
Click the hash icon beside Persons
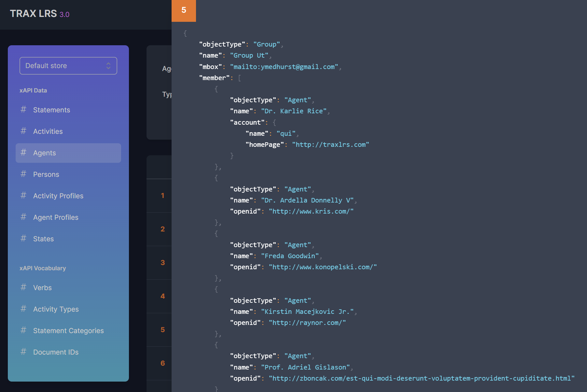click(x=23, y=174)
